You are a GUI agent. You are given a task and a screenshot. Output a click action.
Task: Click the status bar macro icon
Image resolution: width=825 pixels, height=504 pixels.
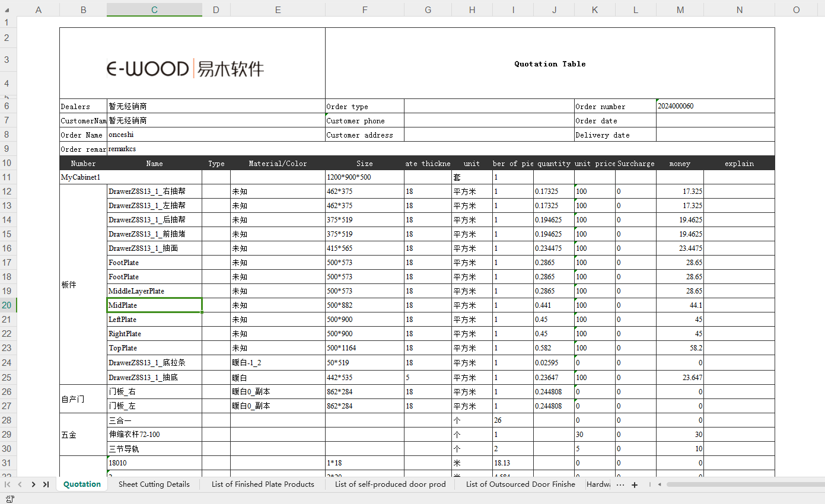[9, 498]
